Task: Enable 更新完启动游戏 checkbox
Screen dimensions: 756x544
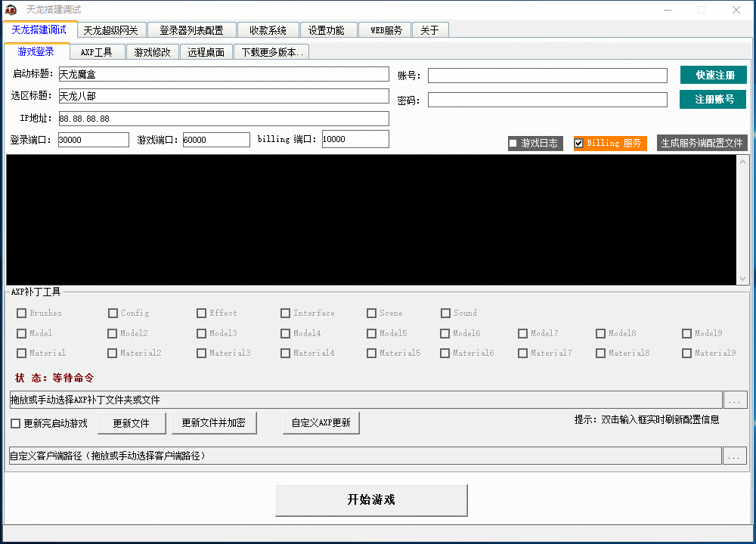Action: coord(16,424)
